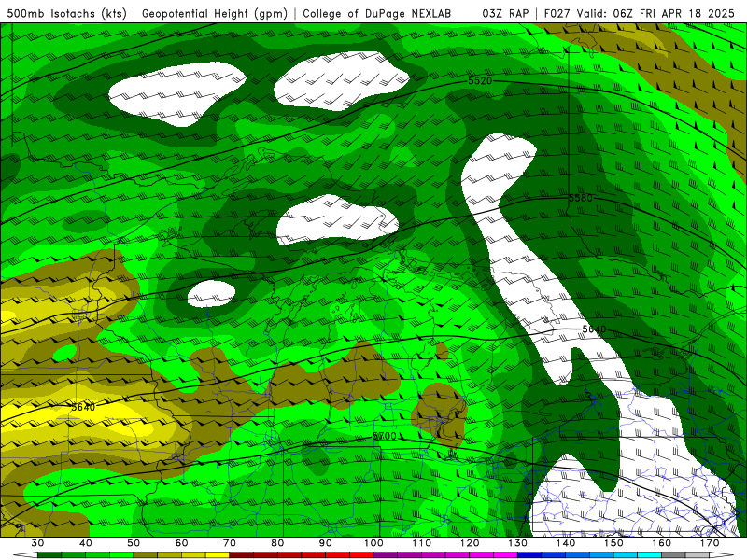Viewport: 747px width, 560px height.
Task: Click the 130 value on the color scale
Action: coord(518,543)
